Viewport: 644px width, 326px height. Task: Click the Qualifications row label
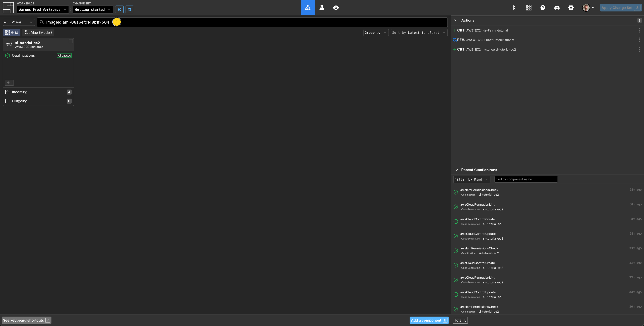tap(23, 56)
